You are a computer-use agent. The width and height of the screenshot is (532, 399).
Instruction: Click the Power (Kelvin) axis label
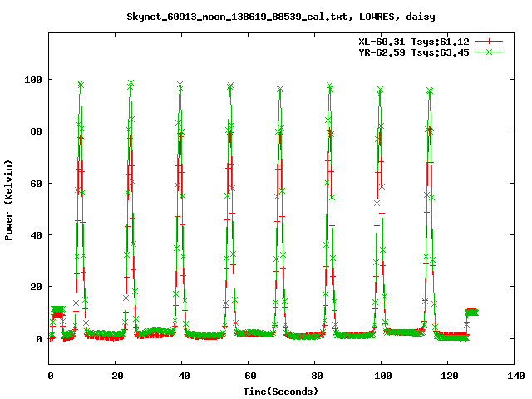(x=8, y=200)
